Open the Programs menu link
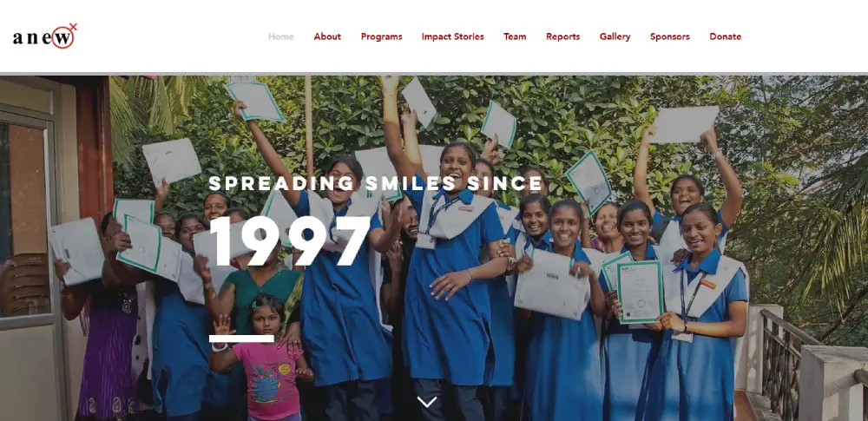This screenshot has height=421, width=868. [381, 36]
